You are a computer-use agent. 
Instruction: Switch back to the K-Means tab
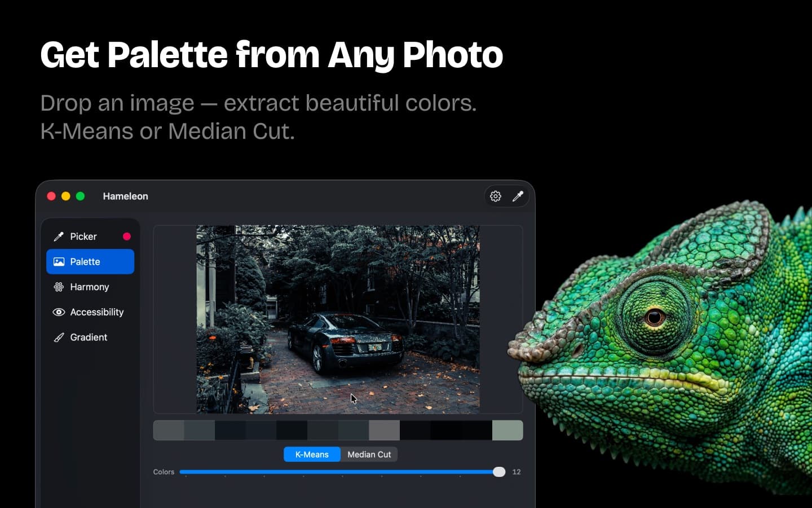coord(312,454)
